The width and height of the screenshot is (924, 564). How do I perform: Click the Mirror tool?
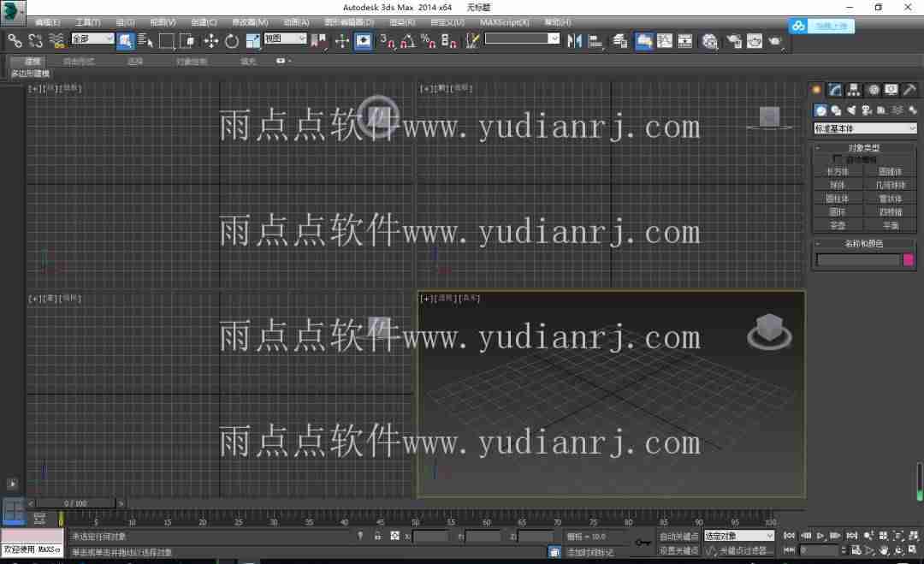574,41
